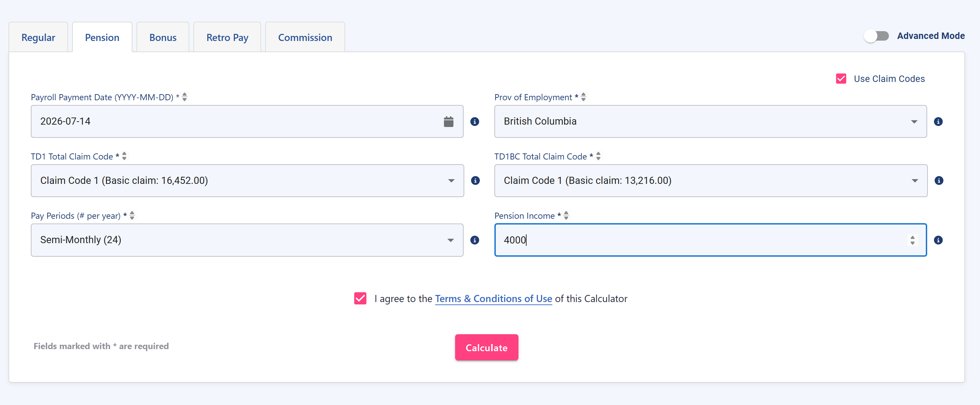Open TD1 Total Claim Code dropdown
The image size is (980, 405).
click(247, 180)
